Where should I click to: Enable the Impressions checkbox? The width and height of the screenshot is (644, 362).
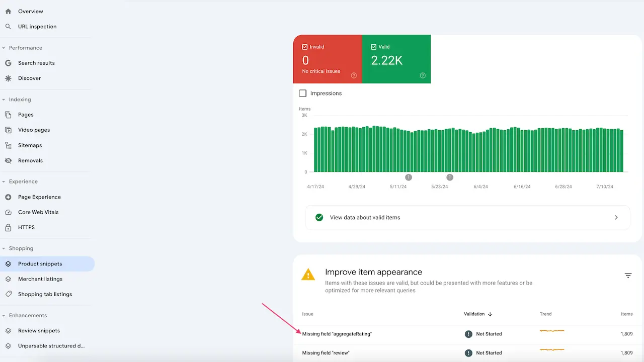302,93
